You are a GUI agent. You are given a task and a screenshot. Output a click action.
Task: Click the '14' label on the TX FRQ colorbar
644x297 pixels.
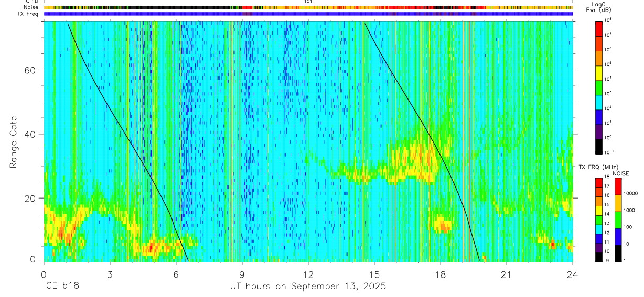[x=607, y=214]
